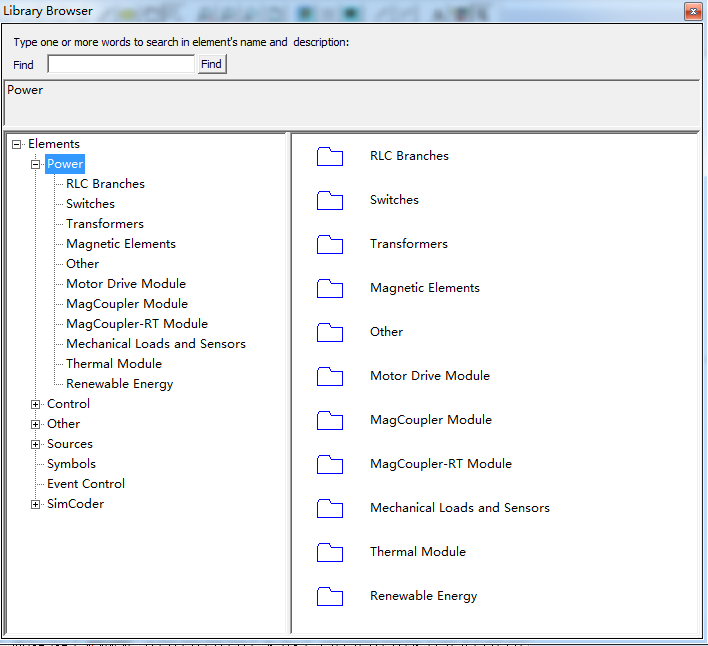
Task: Open the Motor Drive Module folder icon
Action: (x=330, y=376)
